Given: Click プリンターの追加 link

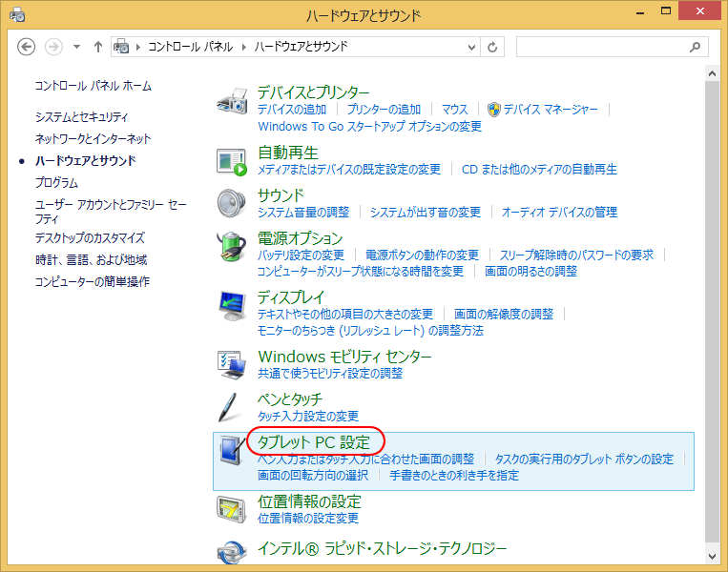Looking at the screenshot, I should click(384, 110).
